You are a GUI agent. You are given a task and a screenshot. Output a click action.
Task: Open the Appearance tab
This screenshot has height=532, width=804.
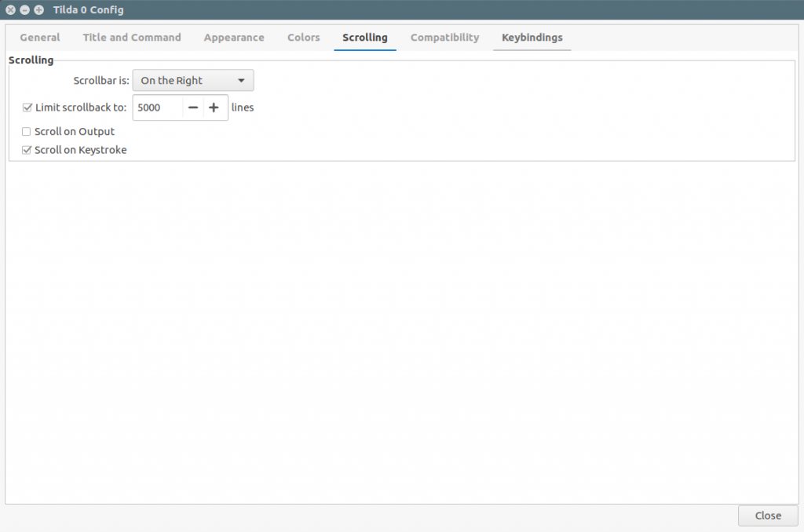point(233,37)
